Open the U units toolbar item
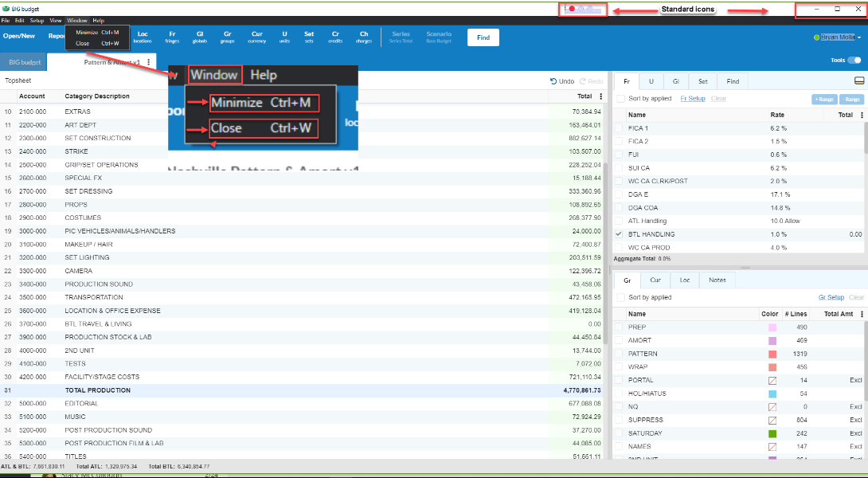868x478 pixels. (x=284, y=37)
